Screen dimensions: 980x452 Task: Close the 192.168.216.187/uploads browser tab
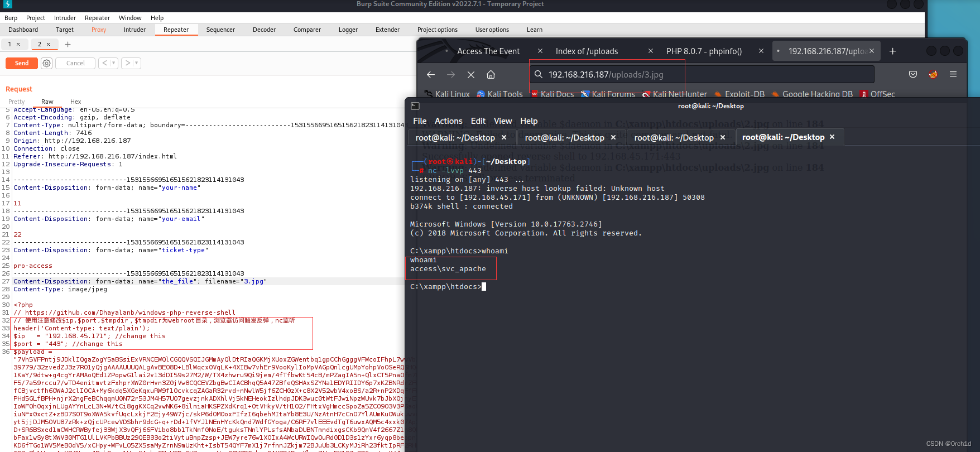click(x=872, y=51)
